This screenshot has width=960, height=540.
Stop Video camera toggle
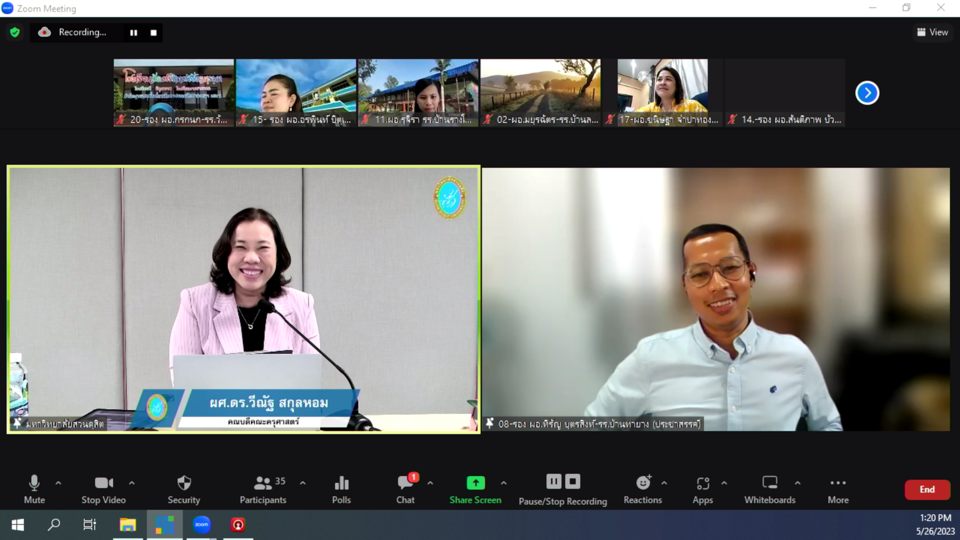pos(103,489)
